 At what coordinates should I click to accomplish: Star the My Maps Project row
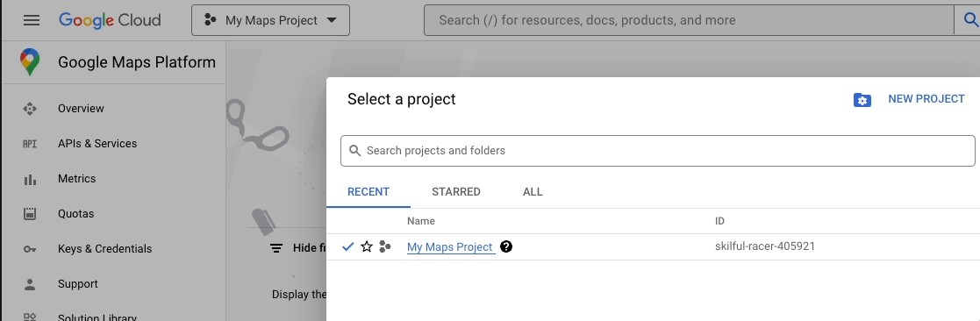click(x=367, y=246)
